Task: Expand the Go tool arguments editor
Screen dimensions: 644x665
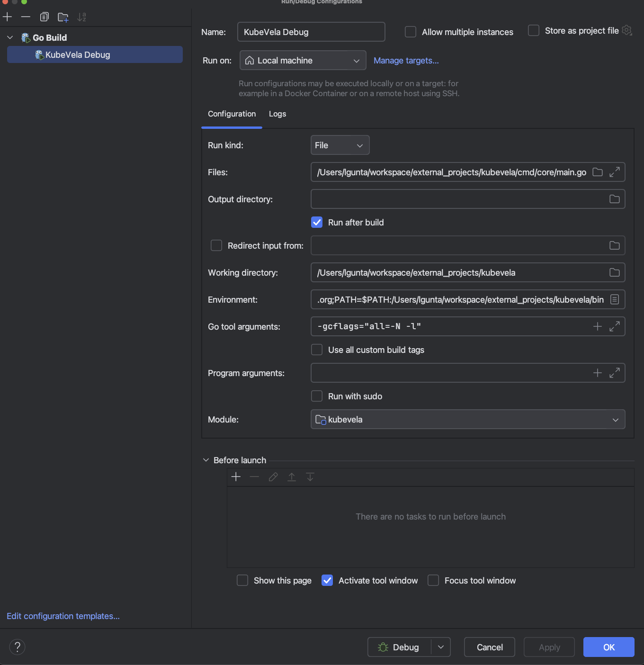Action: [615, 326]
